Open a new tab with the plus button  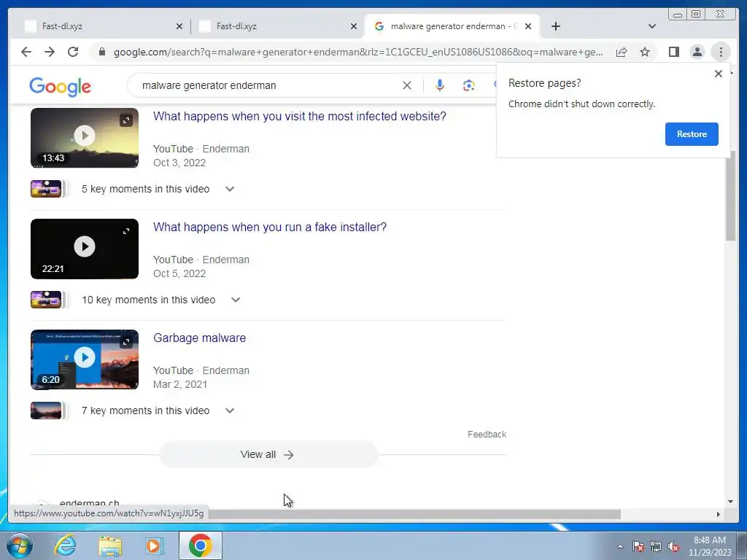[x=555, y=26]
